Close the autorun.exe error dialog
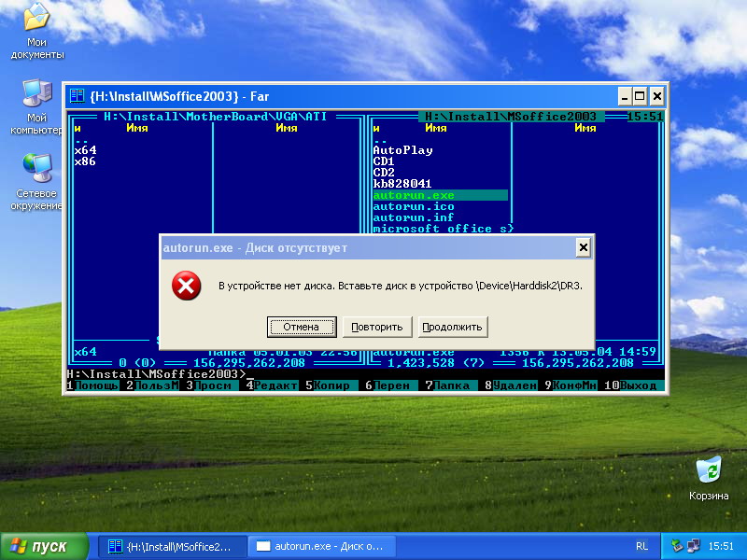This screenshot has height=560, width=747. point(583,247)
